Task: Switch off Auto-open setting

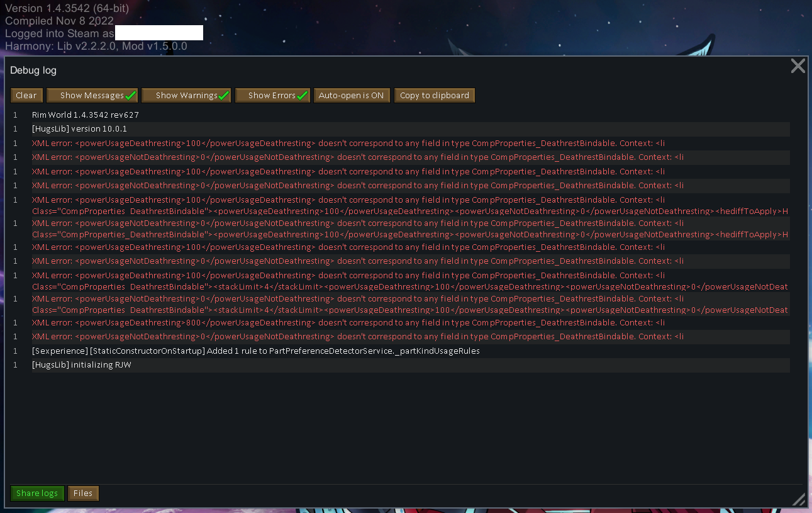Action: [x=351, y=96]
